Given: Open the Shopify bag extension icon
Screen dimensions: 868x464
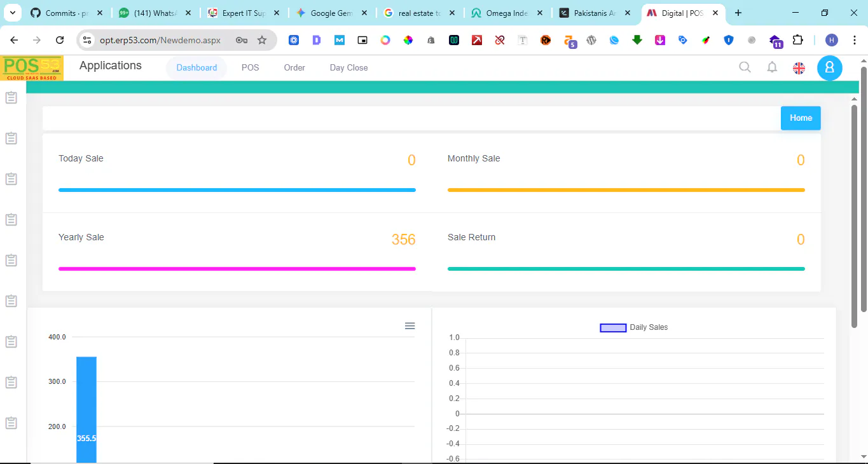Looking at the screenshot, I should point(431,40).
